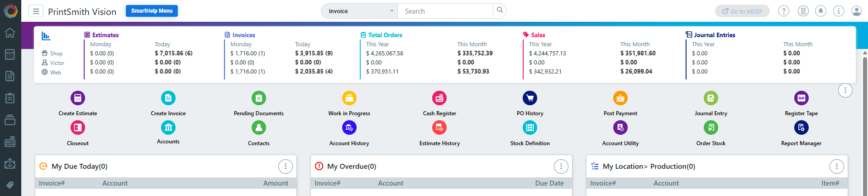Click into the Search input field

click(x=445, y=11)
